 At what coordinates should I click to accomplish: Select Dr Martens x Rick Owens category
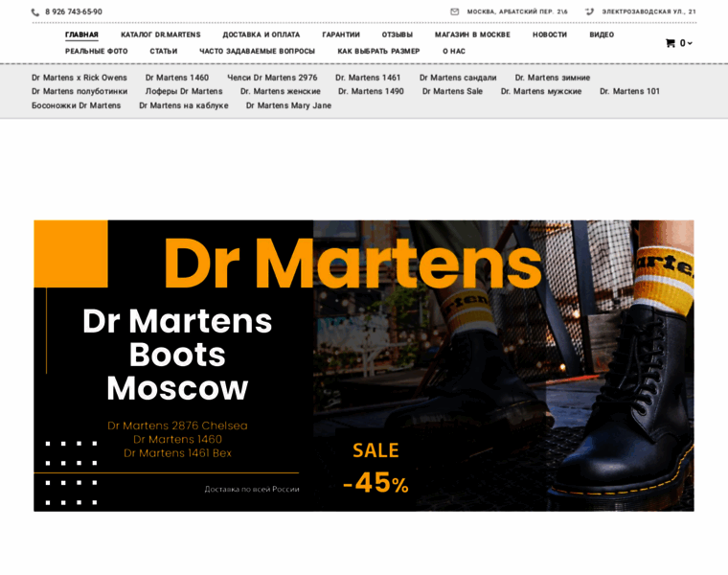(80, 78)
